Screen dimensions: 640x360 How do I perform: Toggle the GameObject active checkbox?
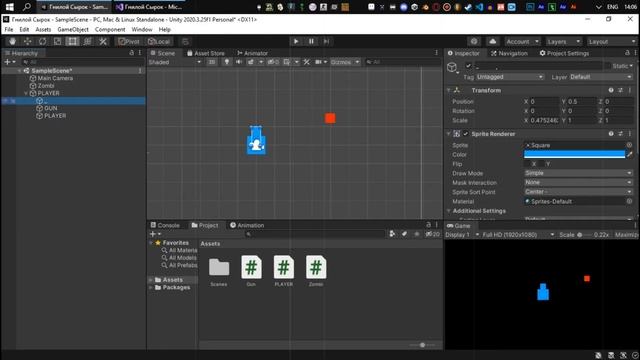(468, 66)
